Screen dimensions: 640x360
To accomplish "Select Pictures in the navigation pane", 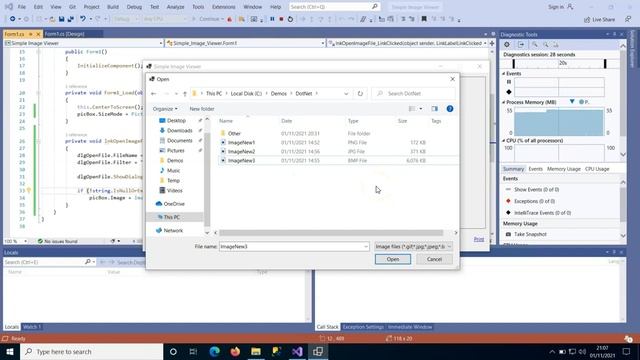I will 176,151.
